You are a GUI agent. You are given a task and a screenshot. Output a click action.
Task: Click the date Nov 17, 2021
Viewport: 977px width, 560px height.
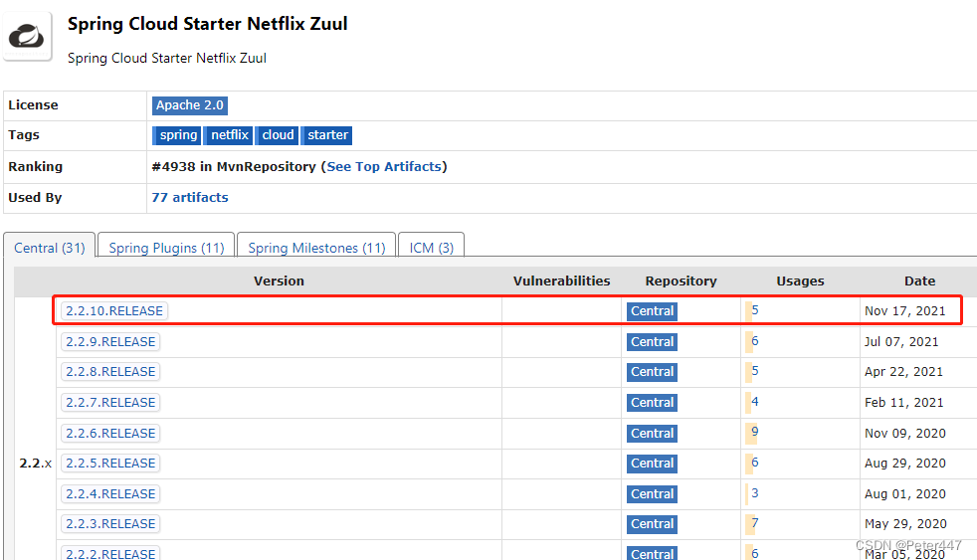(x=904, y=310)
